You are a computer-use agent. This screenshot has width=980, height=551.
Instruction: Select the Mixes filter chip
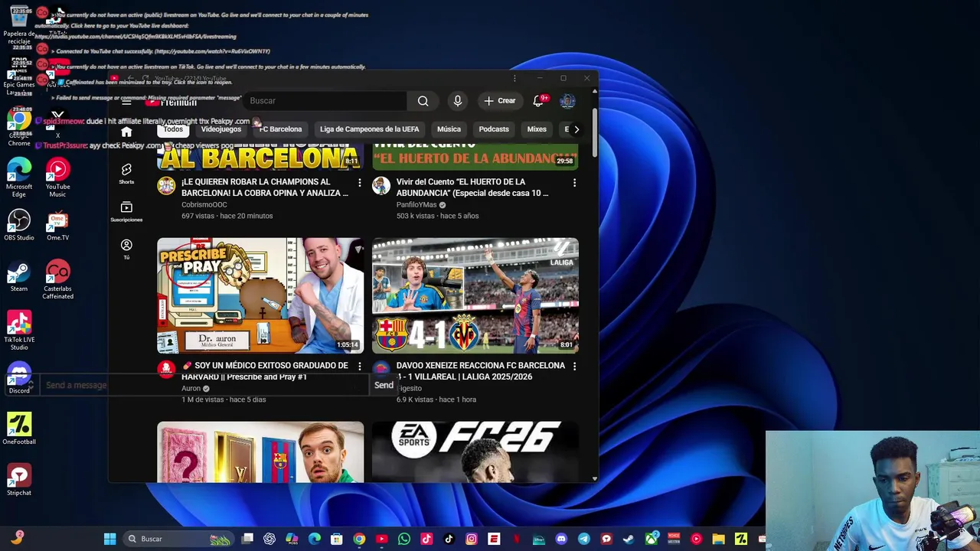[x=537, y=129]
